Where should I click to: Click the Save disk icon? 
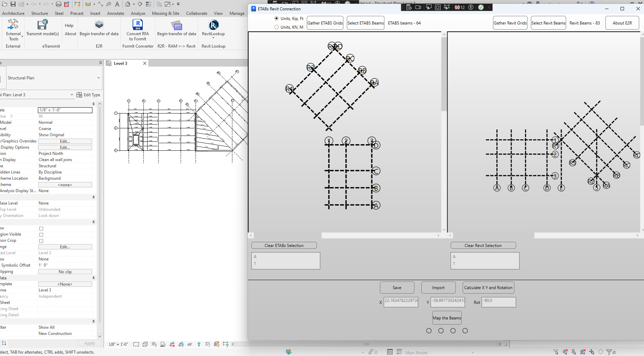[x=13, y=4]
